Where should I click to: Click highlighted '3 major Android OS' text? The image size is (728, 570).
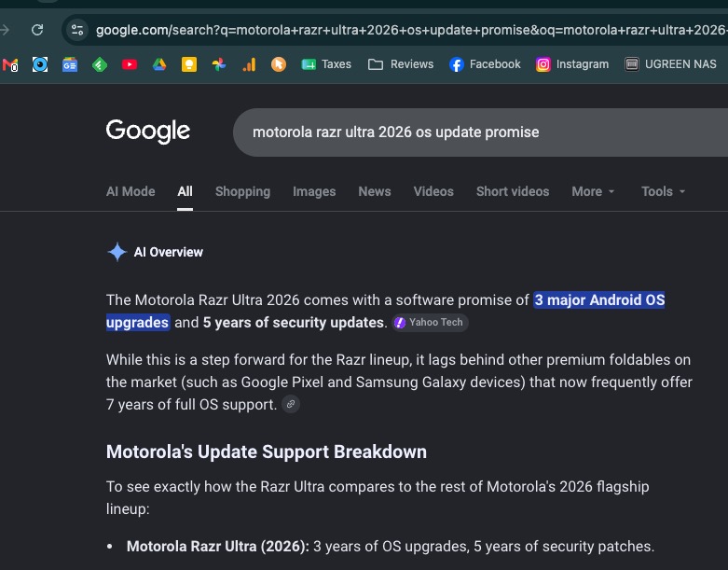[x=599, y=300]
